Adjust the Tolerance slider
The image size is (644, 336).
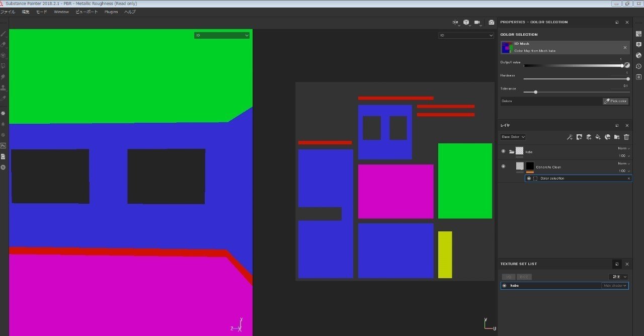(x=577, y=92)
